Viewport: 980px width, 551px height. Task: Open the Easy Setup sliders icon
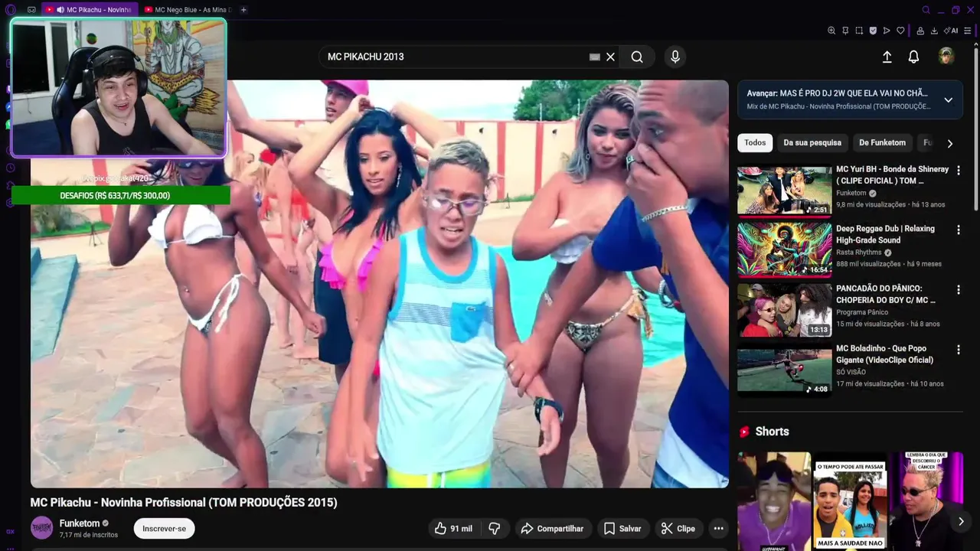(968, 31)
